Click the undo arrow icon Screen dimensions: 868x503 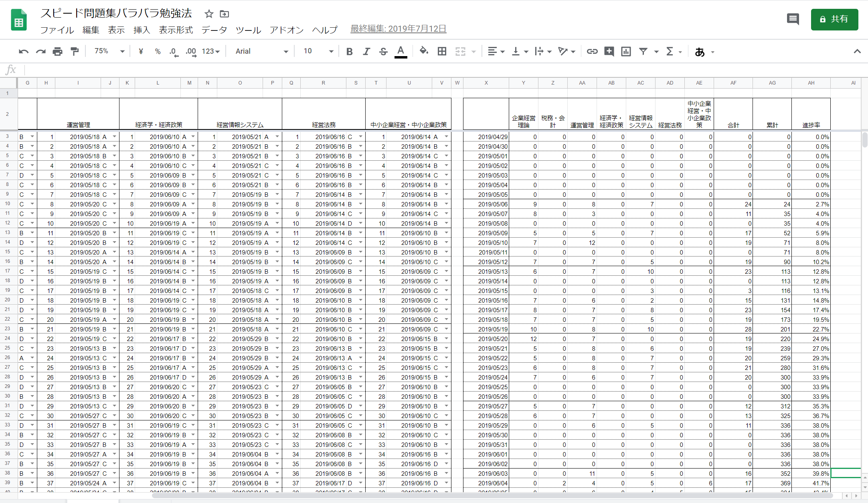24,51
